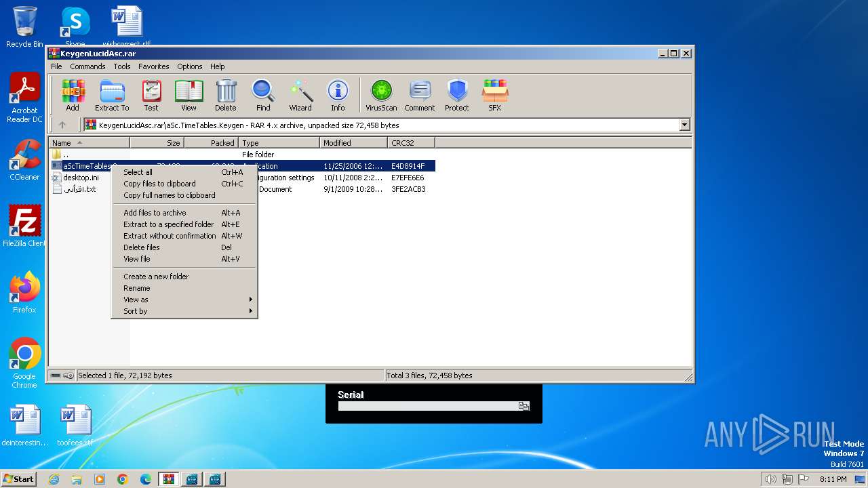Expand the archive path dropdown
This screenshot has width=868, height=488.
[684, 125]
